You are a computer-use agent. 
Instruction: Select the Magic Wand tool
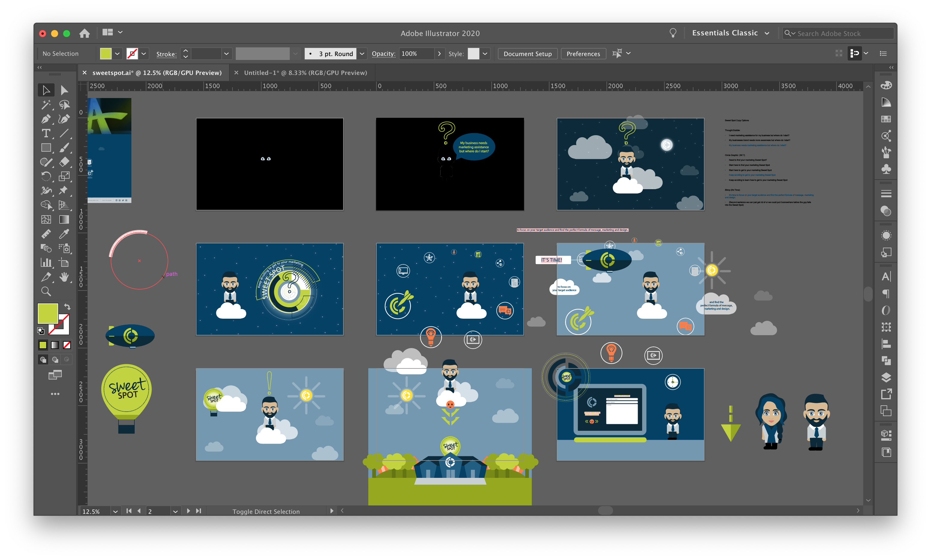(46, 105)
